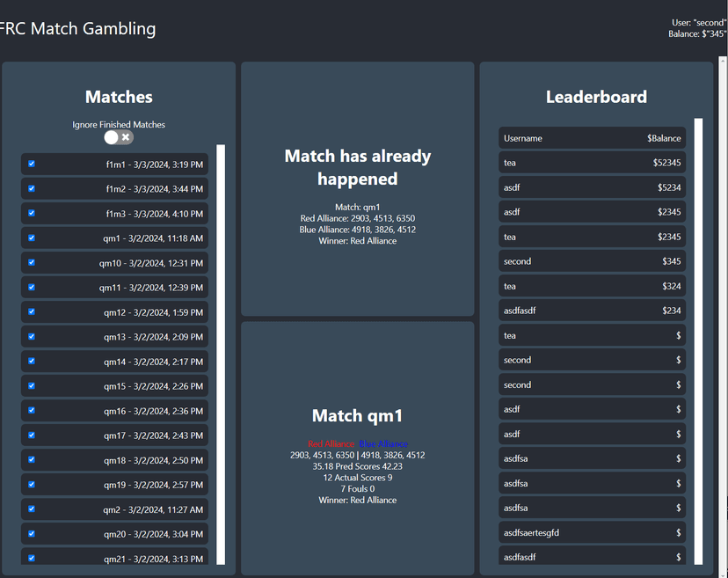
Task: Open match qm2 - 3/2/2024, 11:27 AM
Action: [x=114, y=509]
